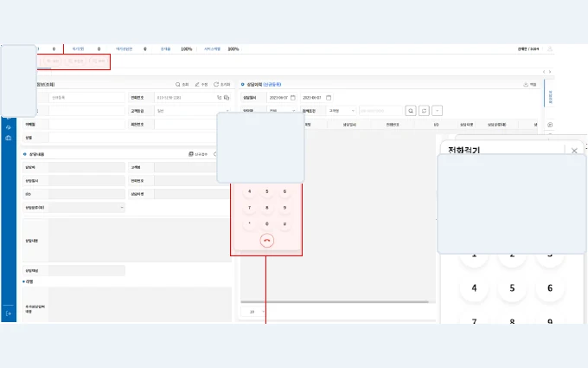This screenshot has height=368, width=588.
Task: Tap digit 4 on small dial pad
Action: 249,191
